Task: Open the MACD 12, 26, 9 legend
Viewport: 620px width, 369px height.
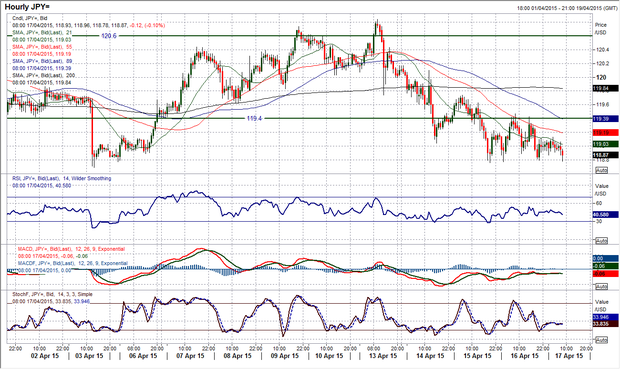Action: (71, 249)
